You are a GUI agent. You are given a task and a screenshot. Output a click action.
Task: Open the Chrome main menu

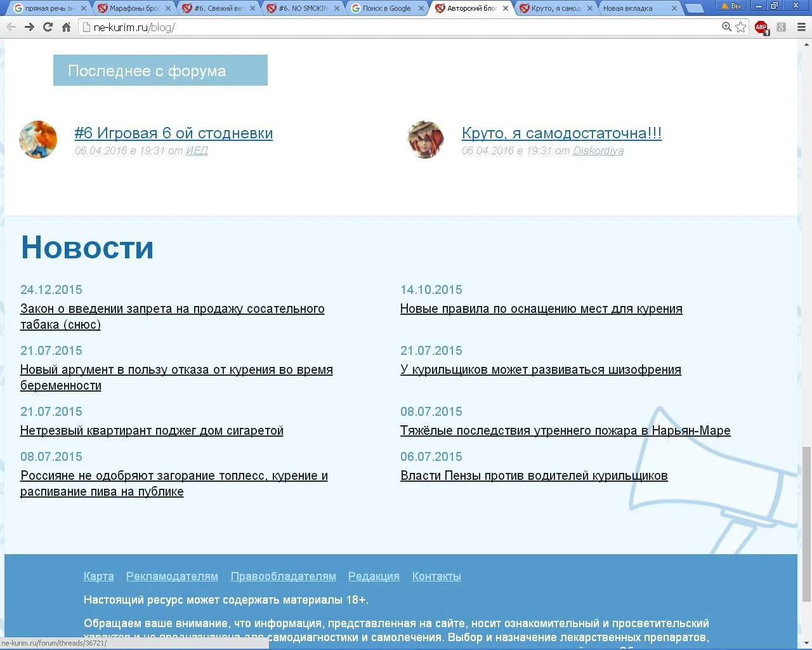pyautogui.click(x=801, y=27)
